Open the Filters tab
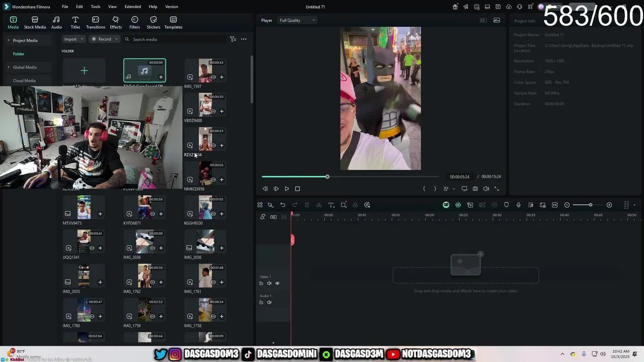Image resolution: width=644 pixels, height=362 pixels. coord(134,23)
